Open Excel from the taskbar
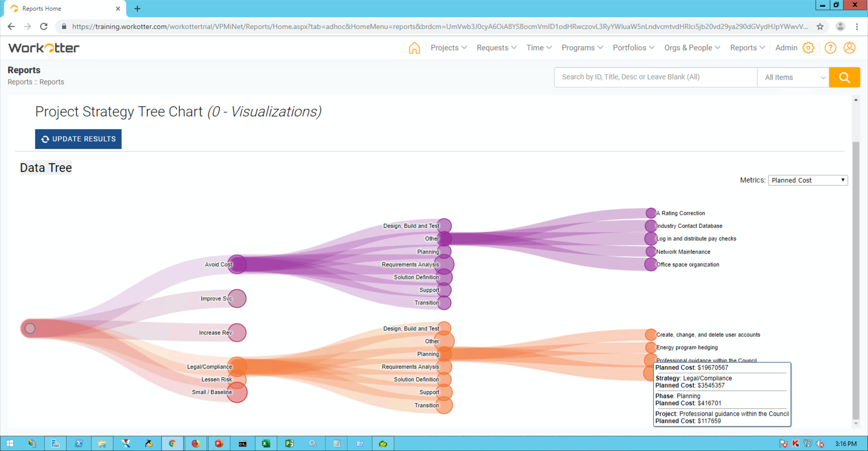Screen dimensions: 868x451 click(x=266, y=443)
